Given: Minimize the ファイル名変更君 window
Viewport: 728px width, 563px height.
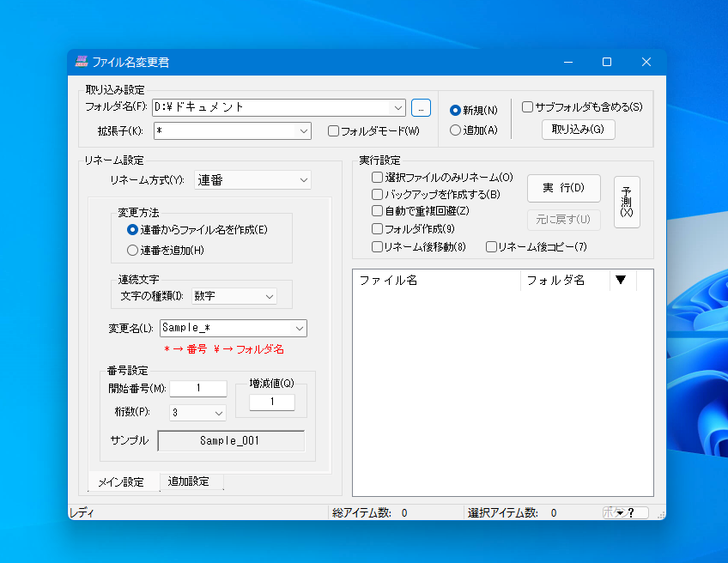Looking at the screenshot, I should coord(567,62).
